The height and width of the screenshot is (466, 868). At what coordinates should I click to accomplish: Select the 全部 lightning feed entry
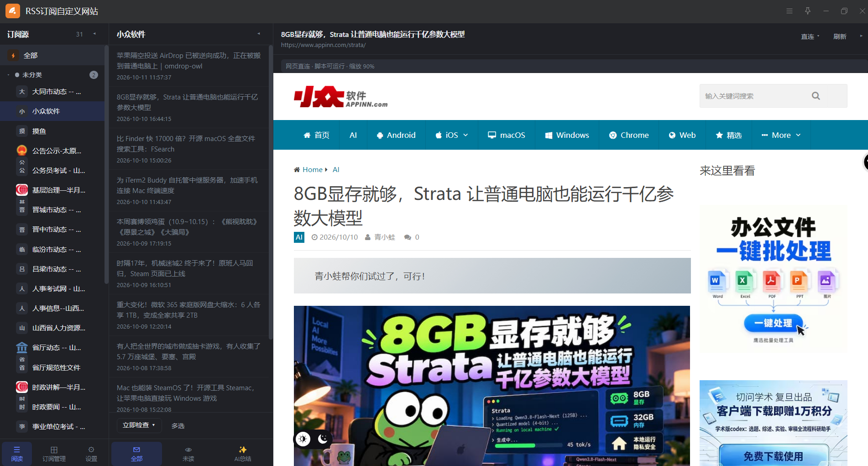[52, 55]
